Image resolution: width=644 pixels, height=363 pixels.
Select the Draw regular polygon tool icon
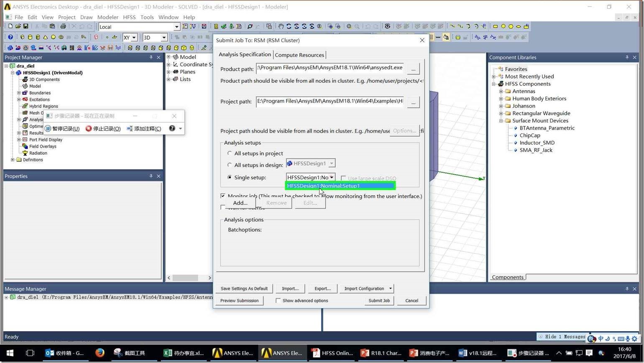pos(511,26)
